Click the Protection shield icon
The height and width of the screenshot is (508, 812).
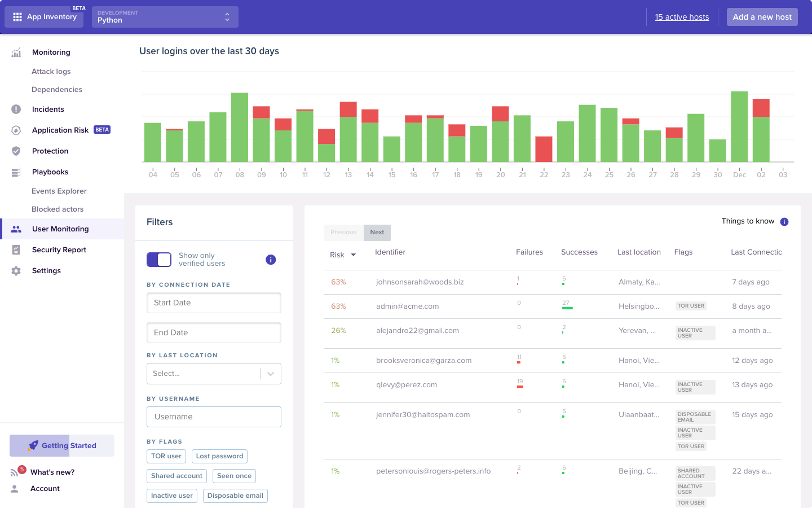pyautogui.click(x=16, y=151)
